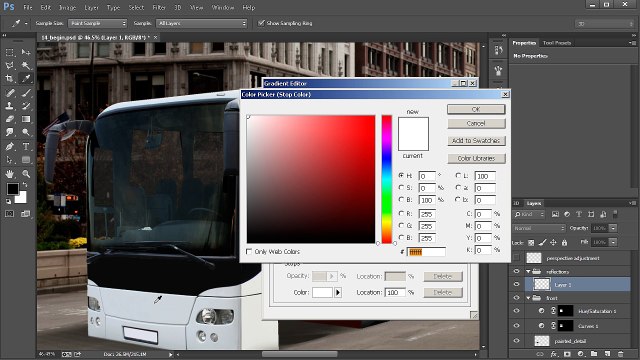Click the vertical hue slider strip
The height and width of the screenshot is (360, 640).
[387, 179]
